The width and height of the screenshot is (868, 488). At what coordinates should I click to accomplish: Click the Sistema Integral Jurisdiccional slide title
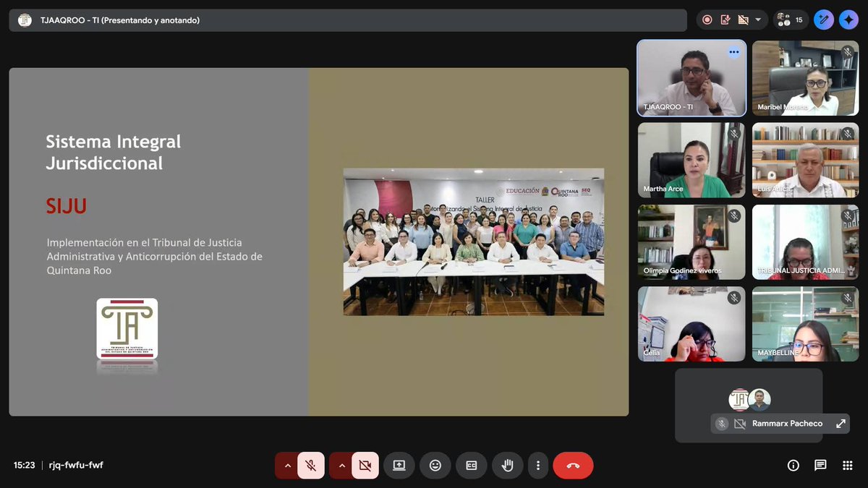click(x=114, y=152)
